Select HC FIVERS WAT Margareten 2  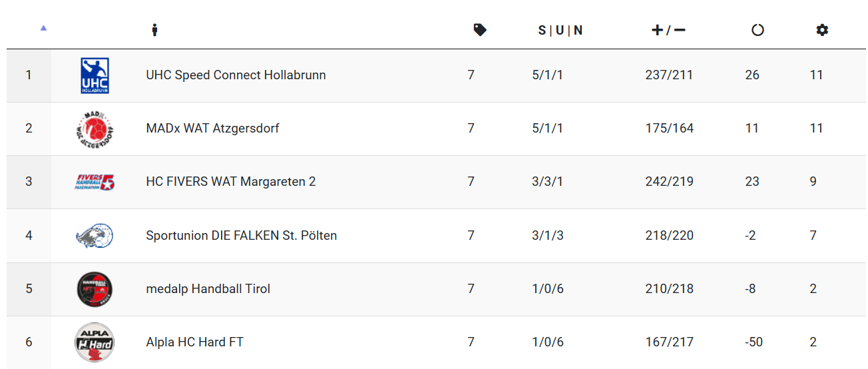(231, 182)
